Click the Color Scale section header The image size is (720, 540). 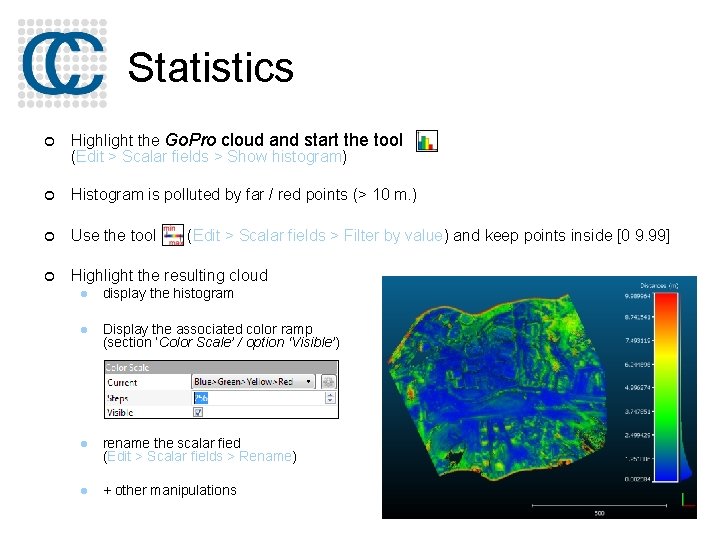tap(128, 368)
